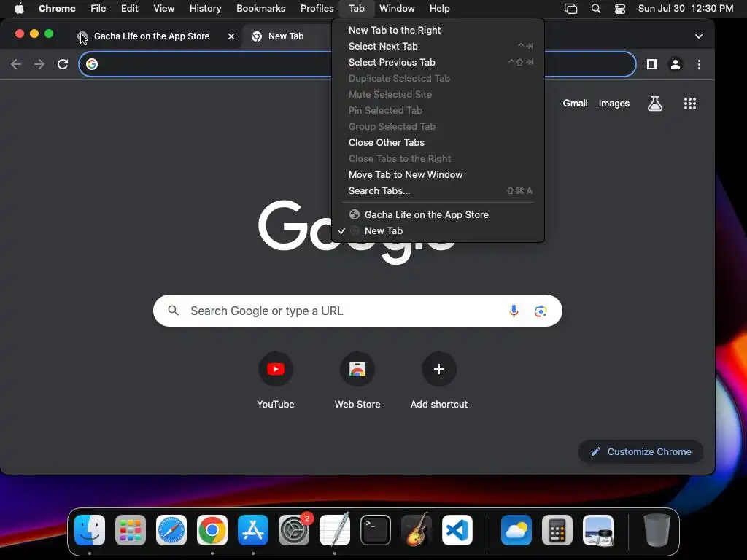The width and height of the screenshot is (747, 560).
Task: Choose Search Tabs… from the Tab menu
Action: pyautogui.click(x=438, y=190)
